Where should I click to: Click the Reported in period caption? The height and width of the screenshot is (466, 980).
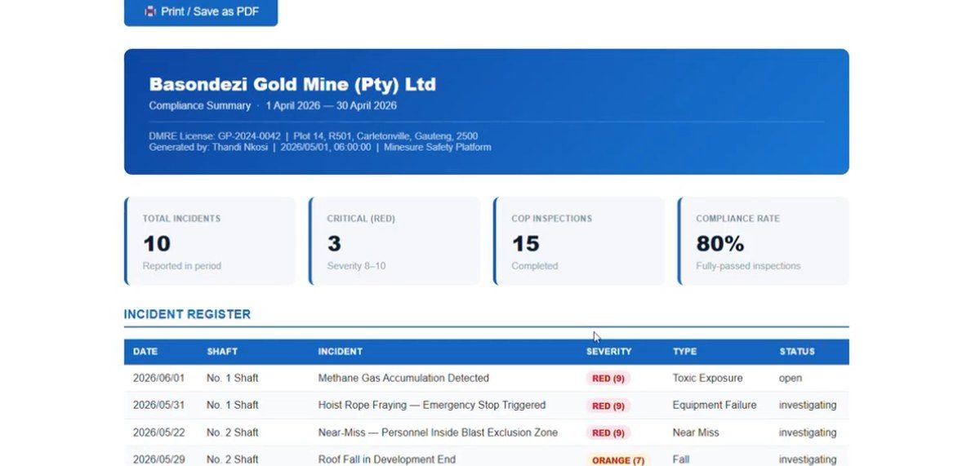[x=182, y=266]
